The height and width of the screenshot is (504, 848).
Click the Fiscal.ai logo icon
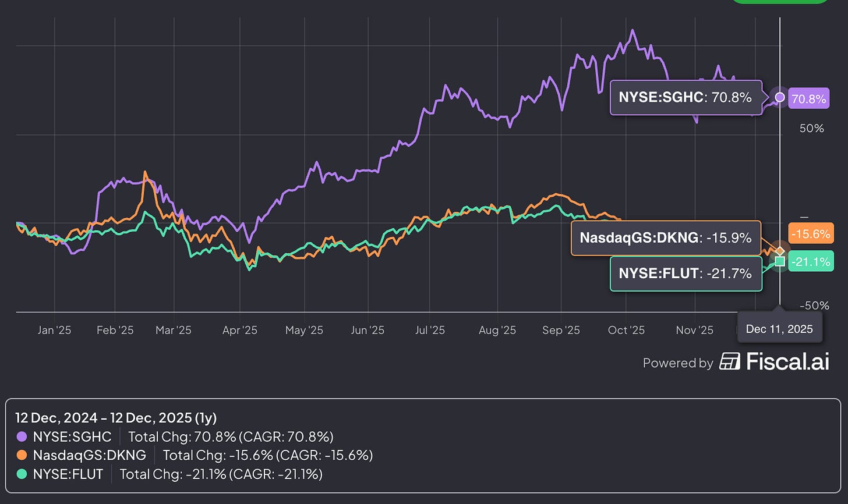730,362
